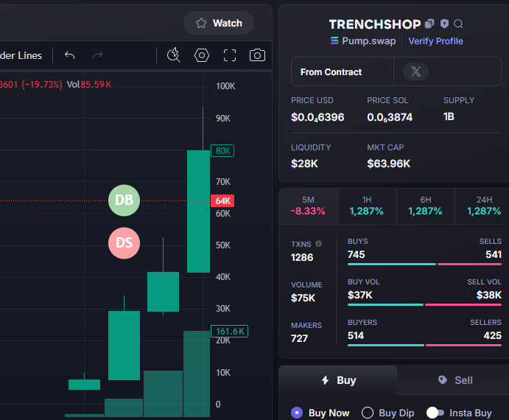Click the TXNS count 1286
The height and width of the screenshot is (420, 509).
pyautogui.click(x=302, y=257)
